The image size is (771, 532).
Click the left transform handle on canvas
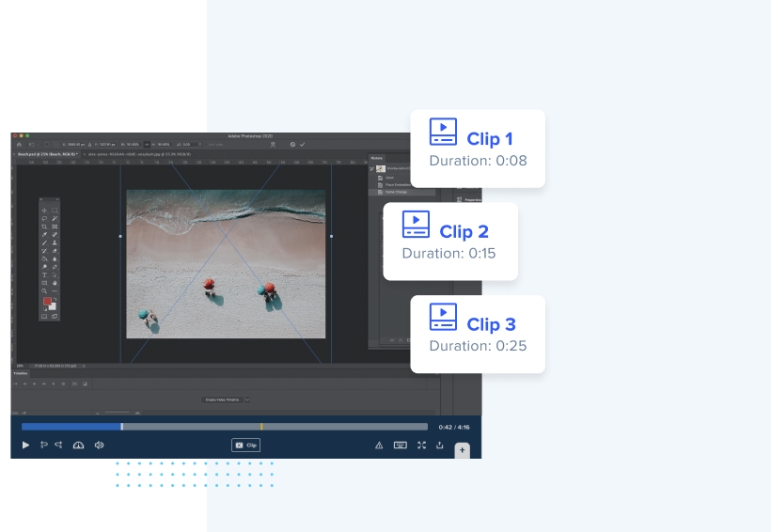[120, 237]
